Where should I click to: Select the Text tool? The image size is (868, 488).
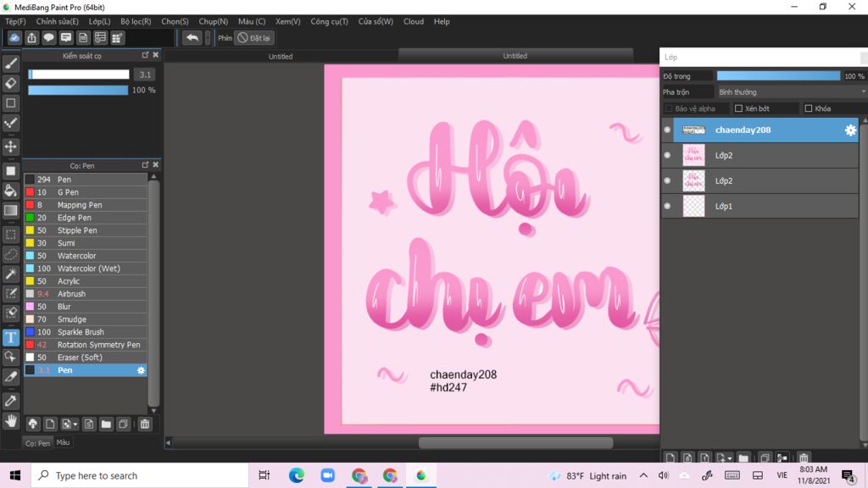click(10, 337)
